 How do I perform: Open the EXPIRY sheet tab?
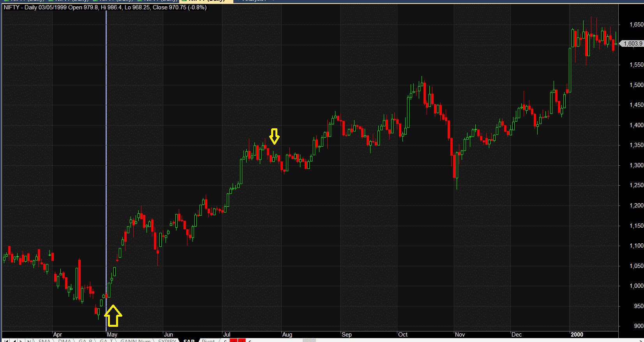point(167,341)
